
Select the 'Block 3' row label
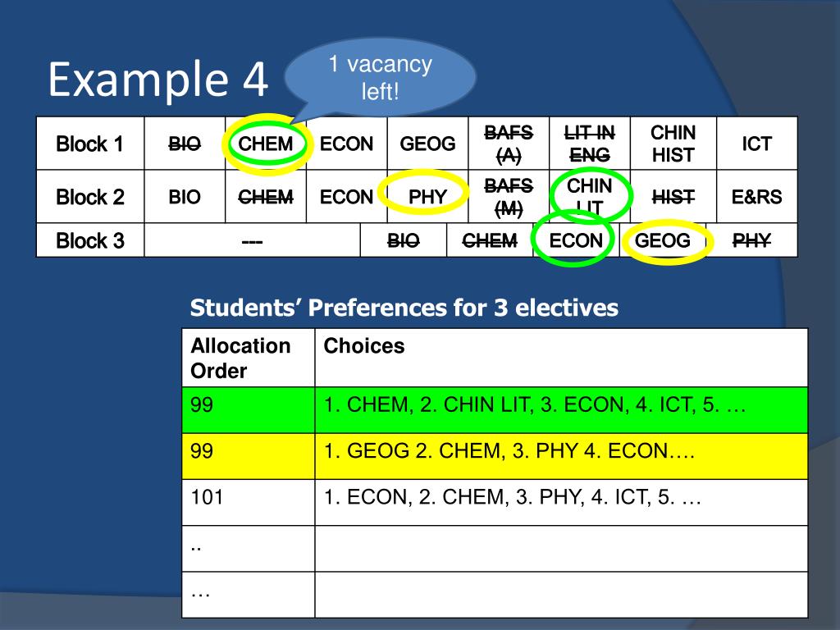click(90, 240)
